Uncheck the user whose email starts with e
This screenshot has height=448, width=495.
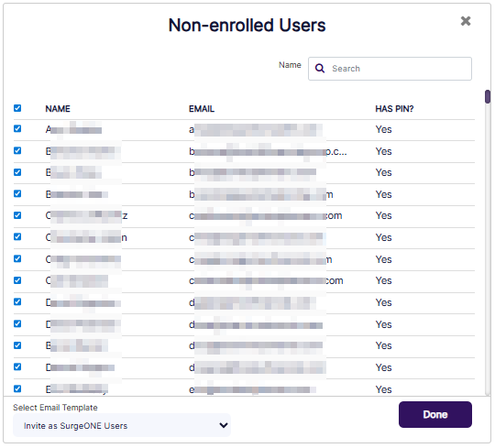17,388
